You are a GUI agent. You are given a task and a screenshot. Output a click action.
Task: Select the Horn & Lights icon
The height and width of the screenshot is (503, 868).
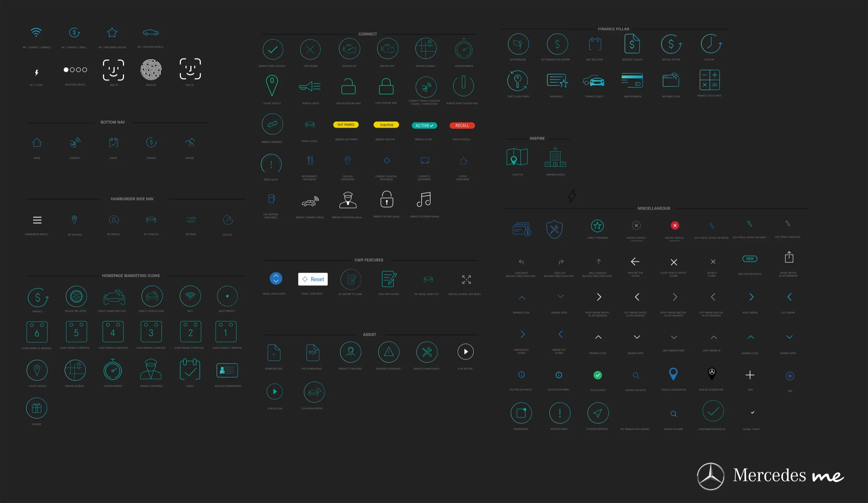coord(310,86)
